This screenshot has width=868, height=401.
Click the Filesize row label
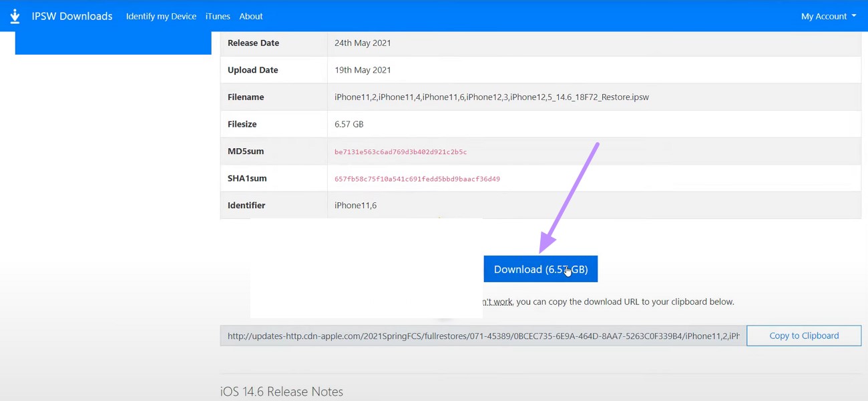pyautogui.click(x=242, y=124)
